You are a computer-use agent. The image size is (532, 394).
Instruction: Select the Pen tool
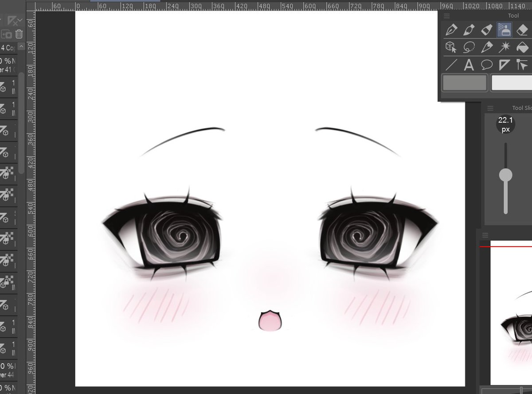coord(451,30)
